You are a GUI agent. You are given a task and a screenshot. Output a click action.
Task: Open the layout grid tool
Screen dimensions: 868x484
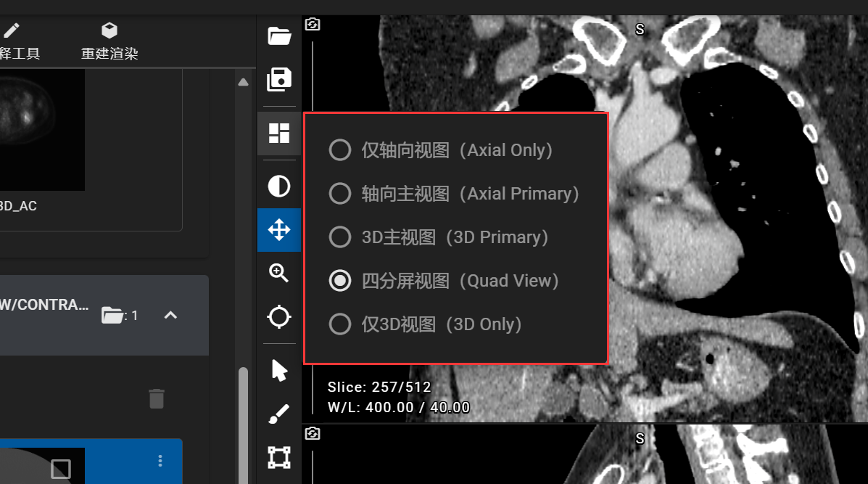(279, 133)
